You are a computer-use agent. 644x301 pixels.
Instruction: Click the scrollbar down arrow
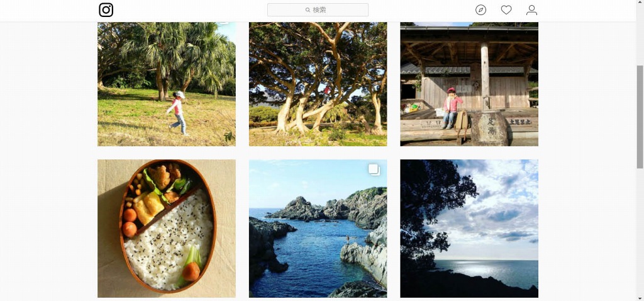(640, 297)
